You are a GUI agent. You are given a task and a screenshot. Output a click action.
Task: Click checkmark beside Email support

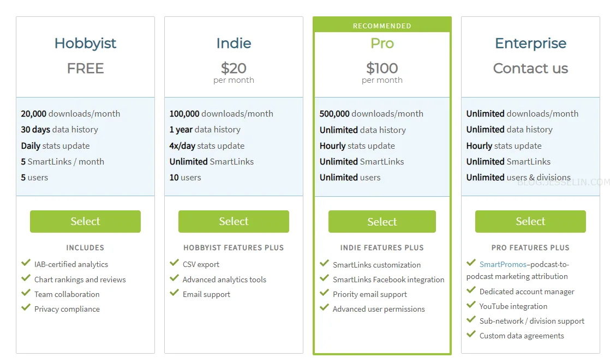174,293
